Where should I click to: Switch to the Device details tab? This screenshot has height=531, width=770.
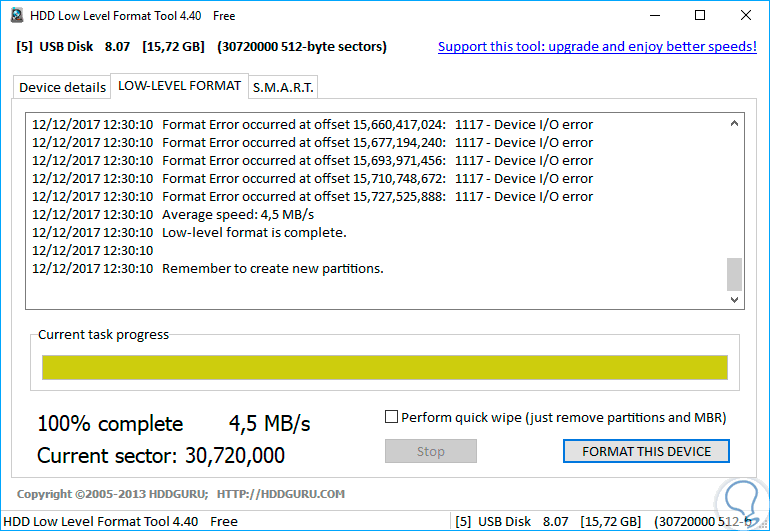(x=63, y=87)
